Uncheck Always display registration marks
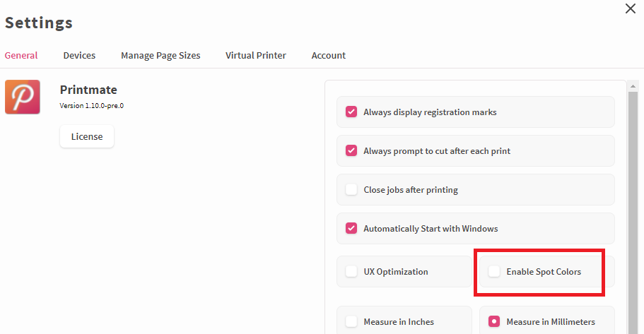Screen dimensions: 644x334 pos(351,112)
